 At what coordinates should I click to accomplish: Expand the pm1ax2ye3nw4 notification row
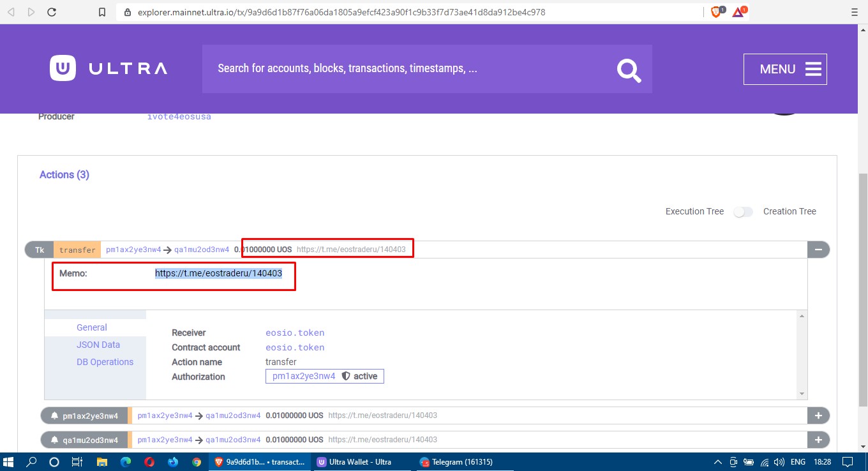(818, 416)
